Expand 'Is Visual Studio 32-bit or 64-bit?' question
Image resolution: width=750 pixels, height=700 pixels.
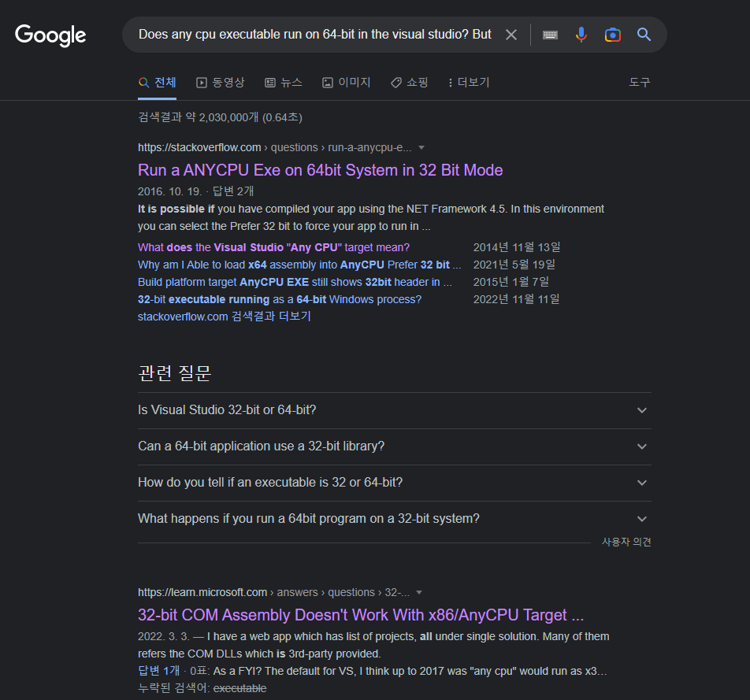tap(394, 410)
